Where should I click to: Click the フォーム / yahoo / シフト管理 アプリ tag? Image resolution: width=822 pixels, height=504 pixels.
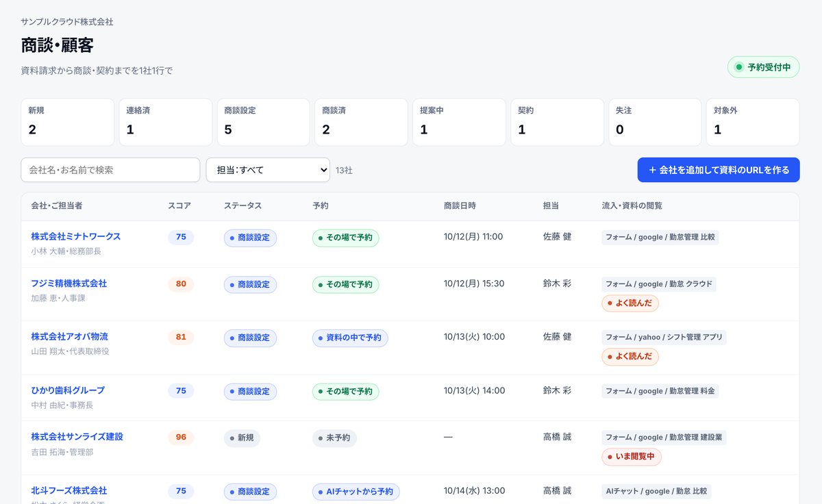tap(664, 338)
